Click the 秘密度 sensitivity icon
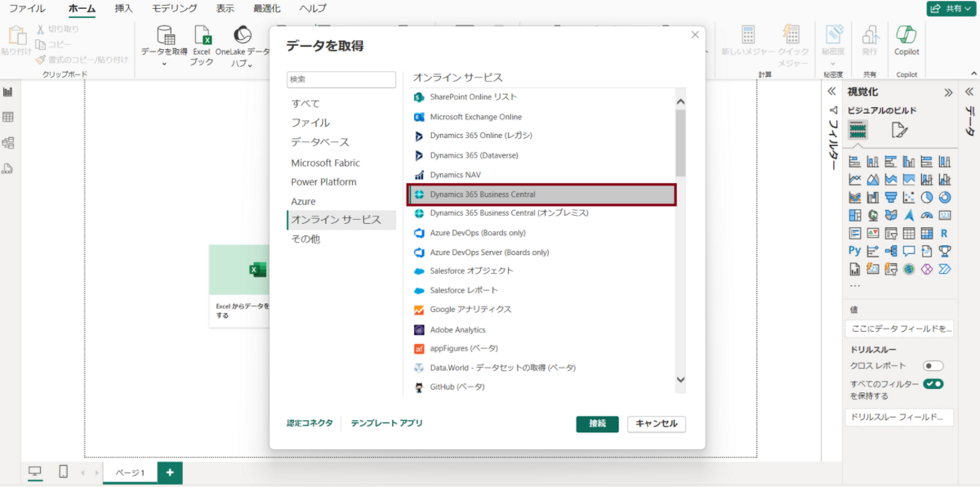The image size is (980, 487). tap(833, 35)
